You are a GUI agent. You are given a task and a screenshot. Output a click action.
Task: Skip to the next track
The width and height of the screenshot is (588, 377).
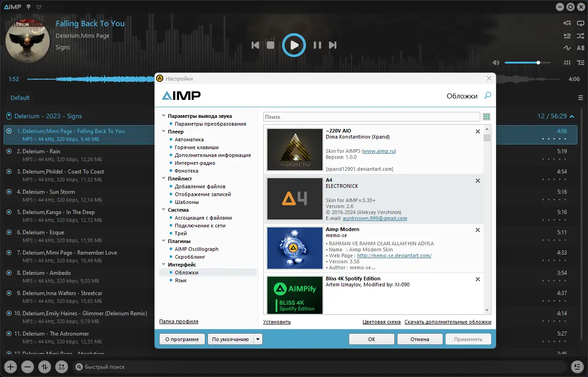tap(333, 45)
